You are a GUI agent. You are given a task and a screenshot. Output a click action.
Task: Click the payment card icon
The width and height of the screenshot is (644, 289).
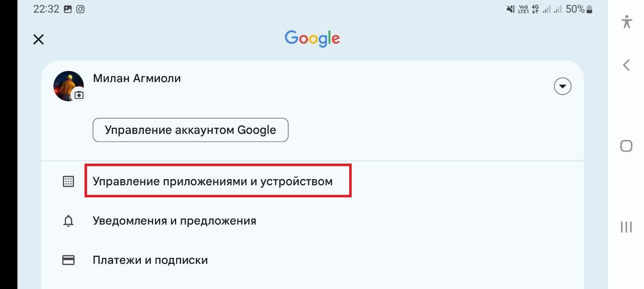[x=68, y=260]
